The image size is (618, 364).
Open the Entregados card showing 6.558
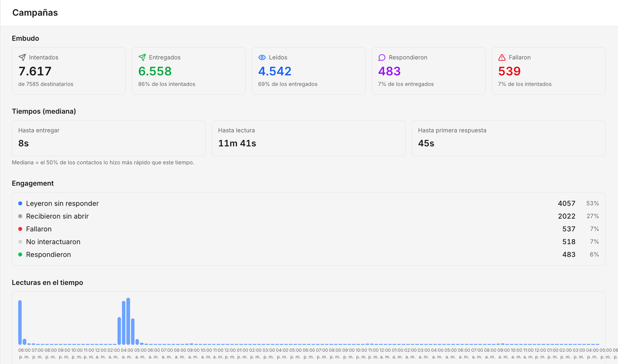pyautogui.click(x=189, y=71)
